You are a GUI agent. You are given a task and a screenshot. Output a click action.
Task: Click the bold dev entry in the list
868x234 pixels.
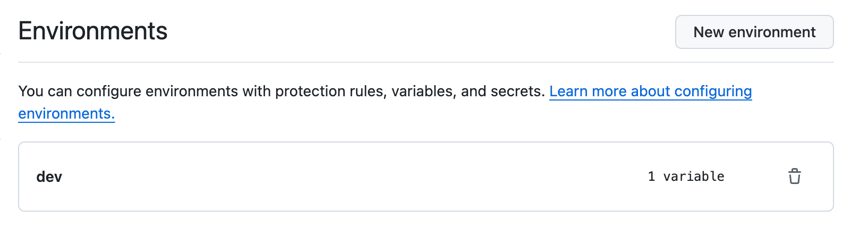tap(49, 177)
